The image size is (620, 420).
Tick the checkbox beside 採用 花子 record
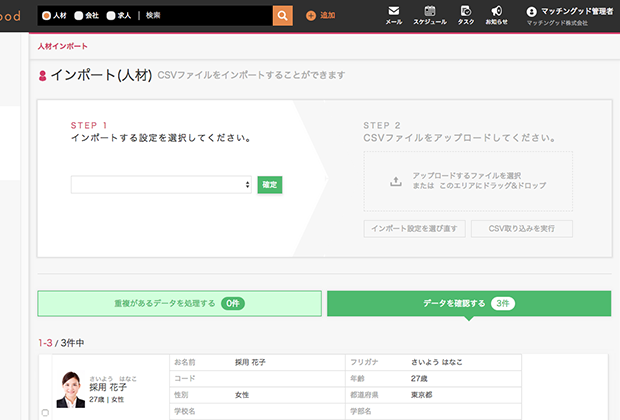pos(45,412)
